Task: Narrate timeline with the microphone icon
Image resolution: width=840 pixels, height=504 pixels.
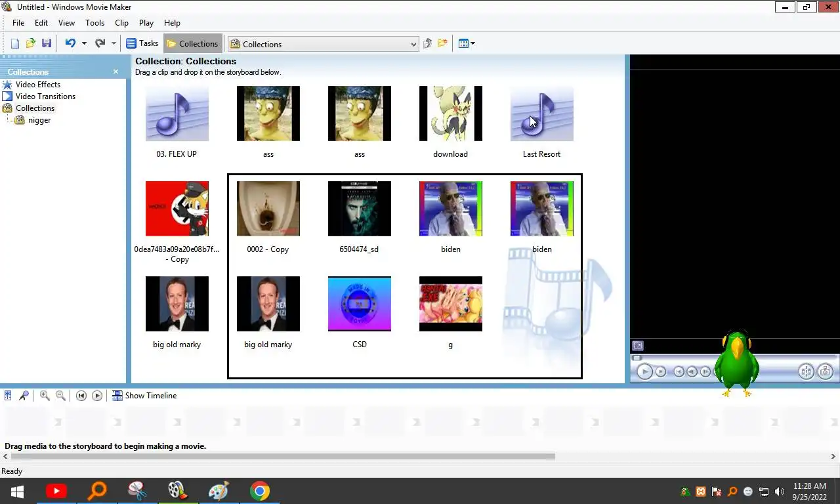Action: [x=24, y=395]
